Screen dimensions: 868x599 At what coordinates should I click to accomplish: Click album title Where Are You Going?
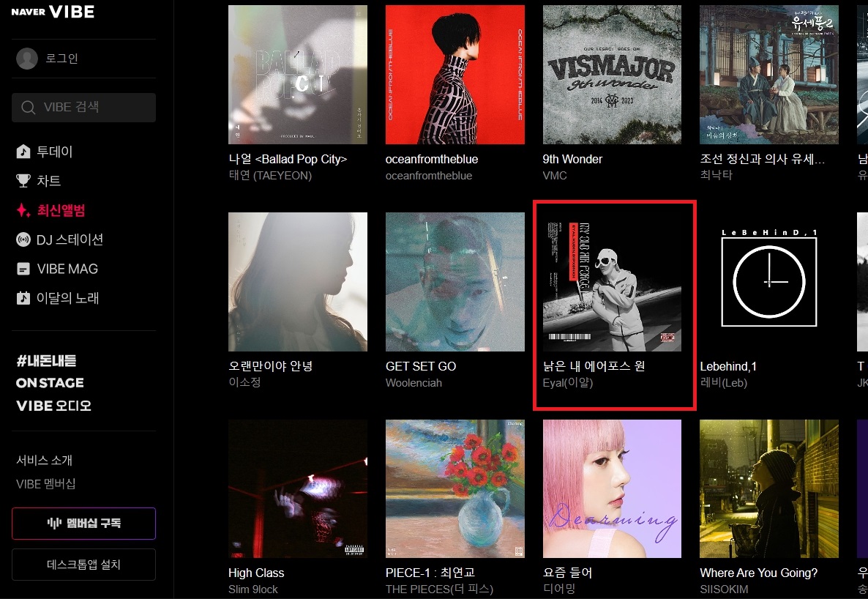(x=758, y=573)
